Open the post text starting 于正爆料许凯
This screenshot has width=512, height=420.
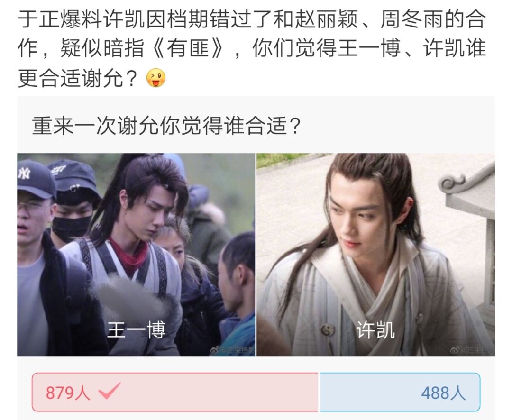click(x=251, y=49)
